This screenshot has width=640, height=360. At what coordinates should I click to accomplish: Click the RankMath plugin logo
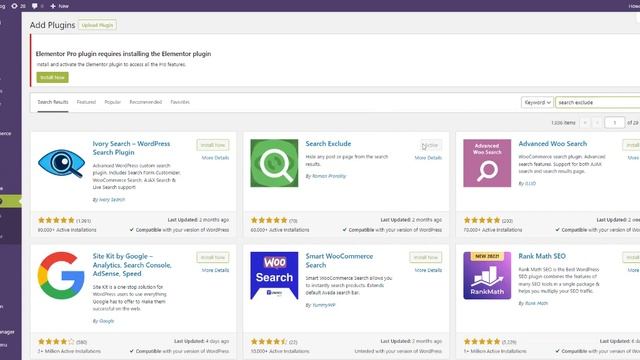coord(487,276)
